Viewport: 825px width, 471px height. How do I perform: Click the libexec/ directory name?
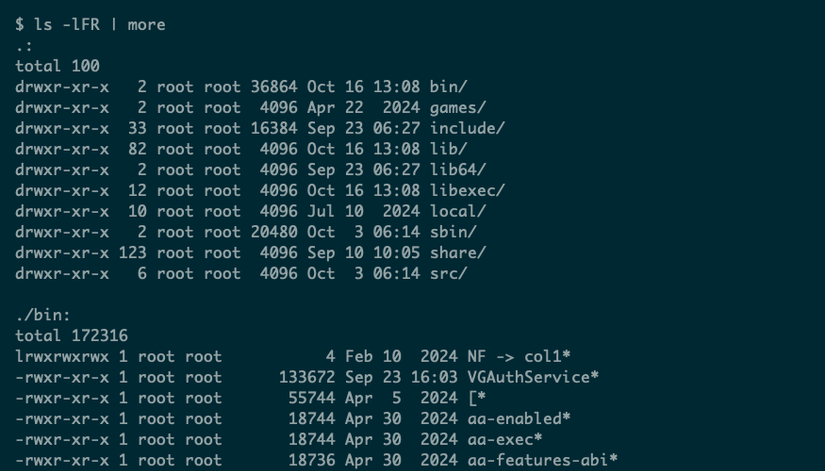click(467, 190)
